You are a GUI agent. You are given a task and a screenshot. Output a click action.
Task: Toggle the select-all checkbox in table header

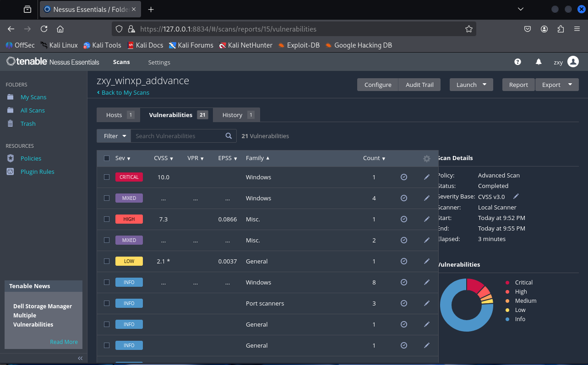pos(107,158)
